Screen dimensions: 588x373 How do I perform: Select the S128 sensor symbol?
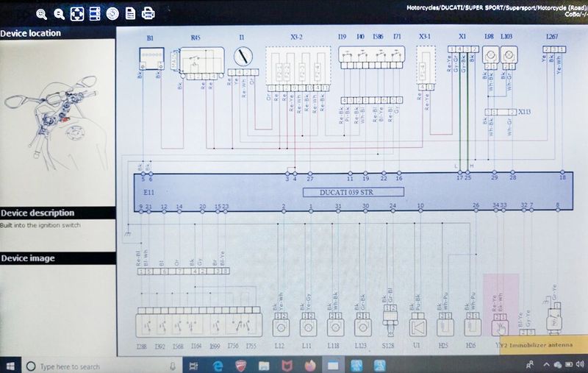coord(390,321)
